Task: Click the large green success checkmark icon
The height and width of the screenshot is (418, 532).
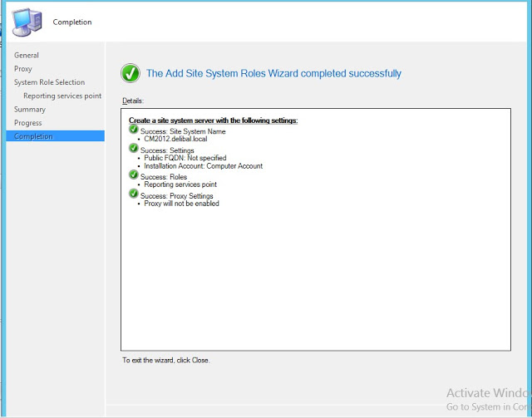Action: (131, 73)
